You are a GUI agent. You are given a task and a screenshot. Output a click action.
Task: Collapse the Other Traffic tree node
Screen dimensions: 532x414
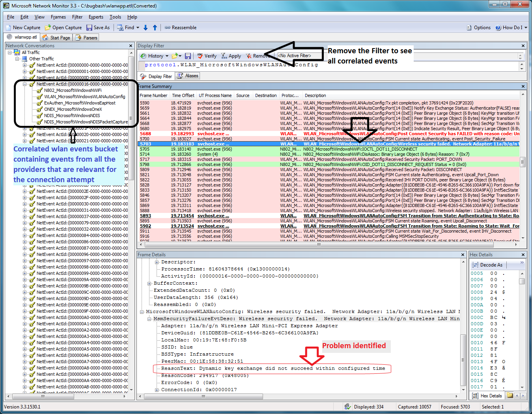pyautogui.click(x=17, y=59)
